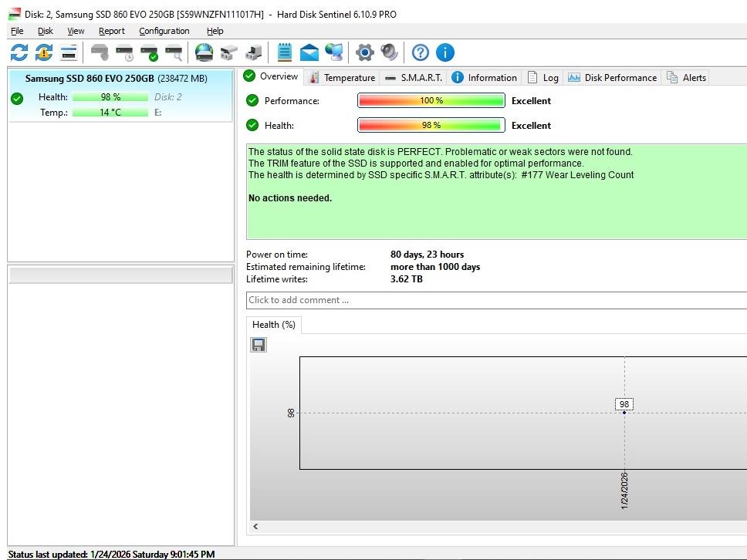Open the Report menu
Image resolution: width=747 pixels, height=560 pixels.
coord(111,31)
